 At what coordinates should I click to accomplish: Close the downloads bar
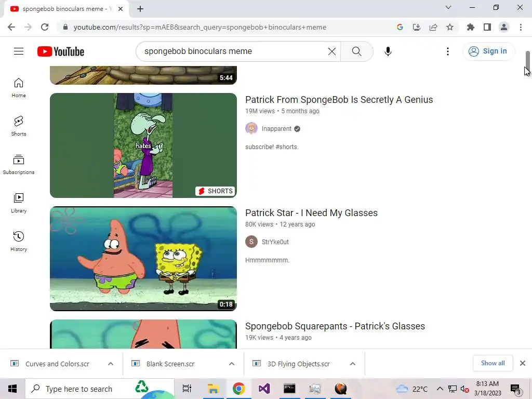[523, 363]
